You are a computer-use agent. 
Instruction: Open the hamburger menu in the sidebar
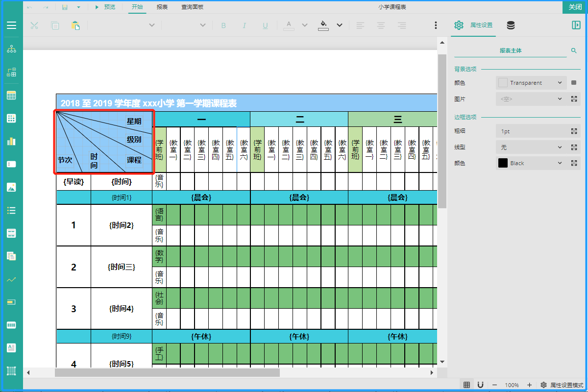tap(11, 25)
